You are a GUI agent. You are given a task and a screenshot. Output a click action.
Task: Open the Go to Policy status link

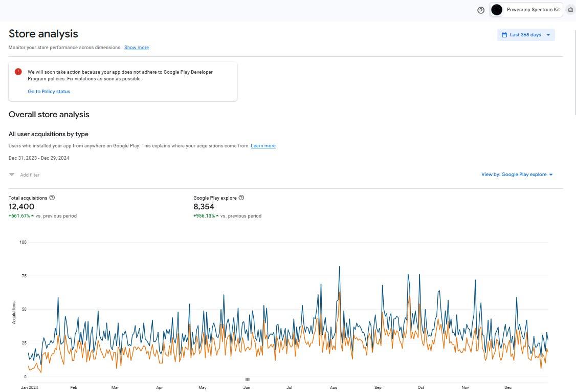49,92
